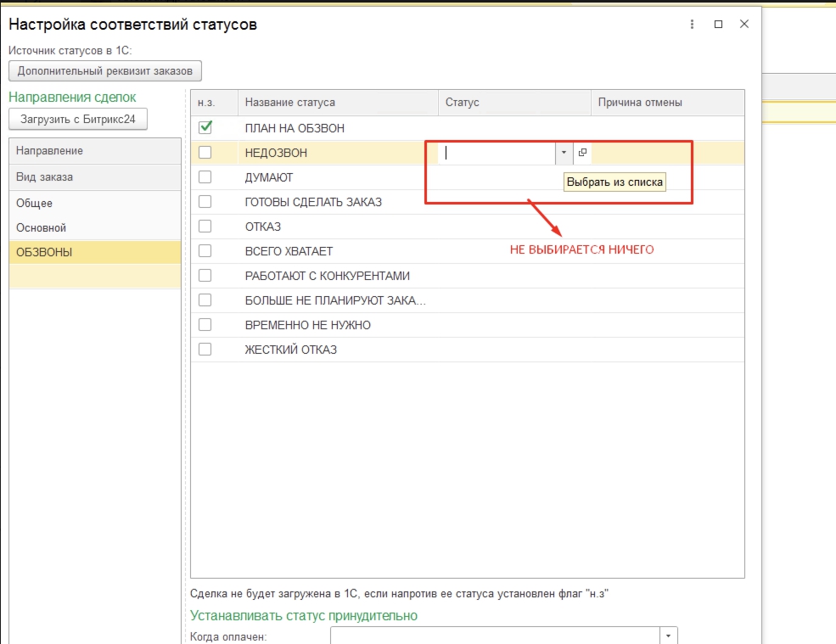The image size is (836, 644).
Task: Click Дополнительный реквизит заказов button
Action: point(105,71)
